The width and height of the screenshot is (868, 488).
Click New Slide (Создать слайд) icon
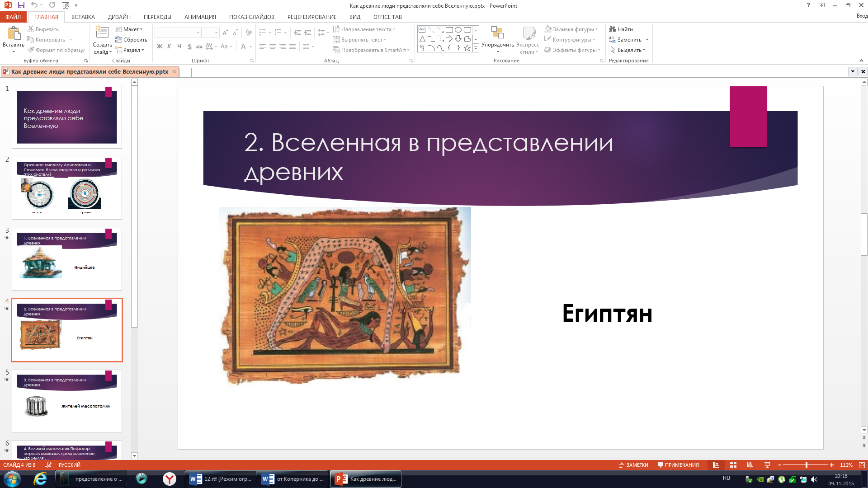coord(102,33)
